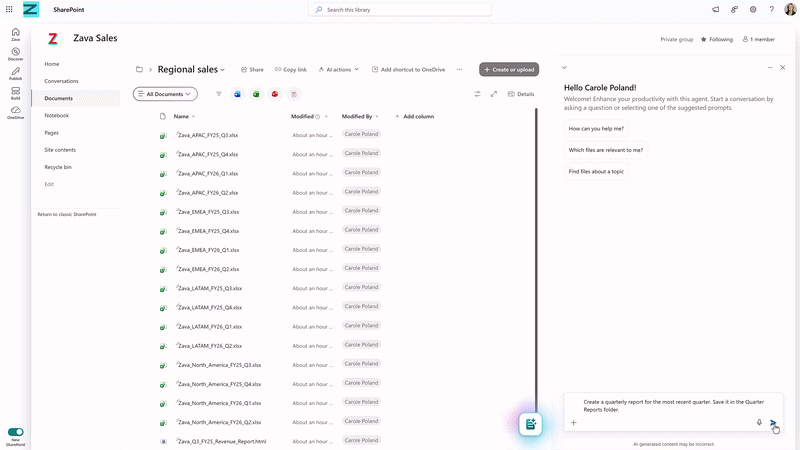Click the Zava Sales site logo

(53, 38)
